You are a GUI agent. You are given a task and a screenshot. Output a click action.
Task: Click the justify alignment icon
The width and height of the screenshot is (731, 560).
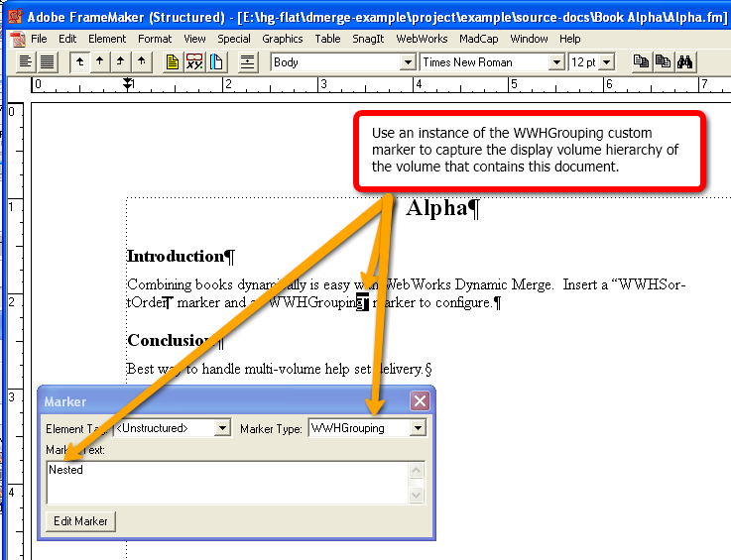click(x=48, y=62)
